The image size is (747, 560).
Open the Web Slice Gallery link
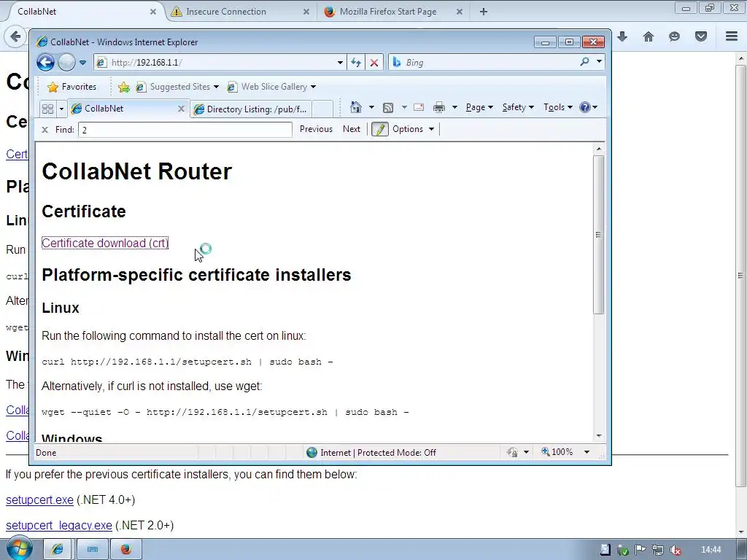271,87
